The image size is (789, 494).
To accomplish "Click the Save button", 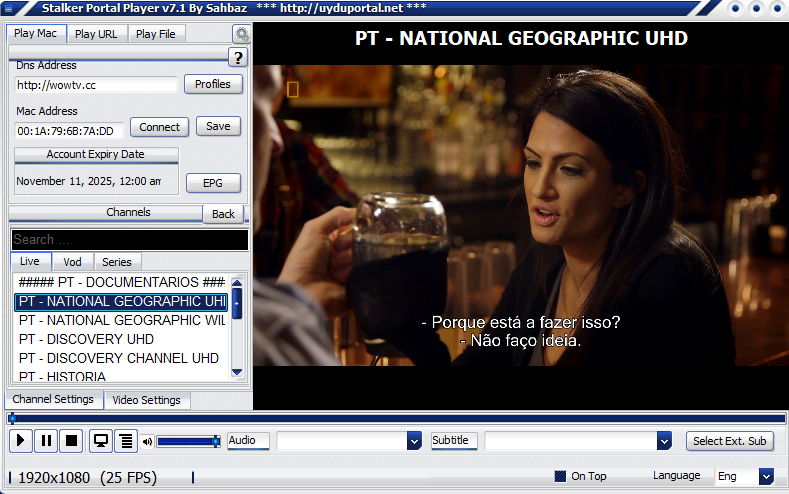I will click(x=218, y=126).
